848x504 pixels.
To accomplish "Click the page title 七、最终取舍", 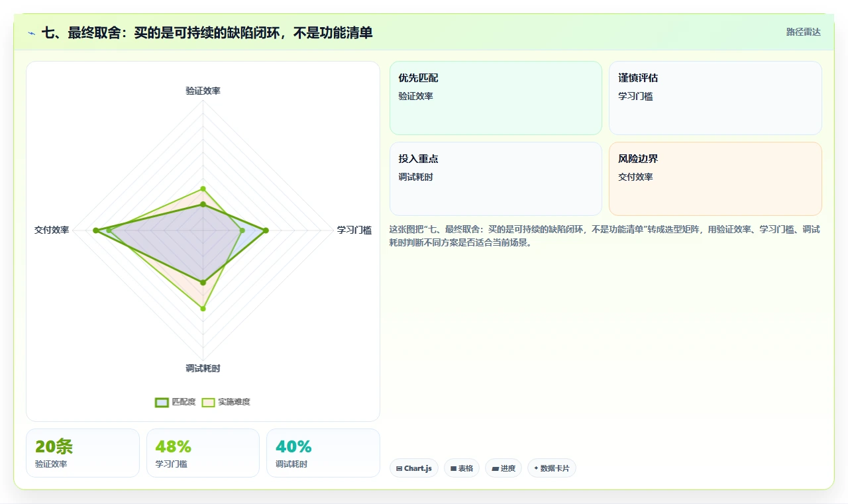I will pos(207,32).
